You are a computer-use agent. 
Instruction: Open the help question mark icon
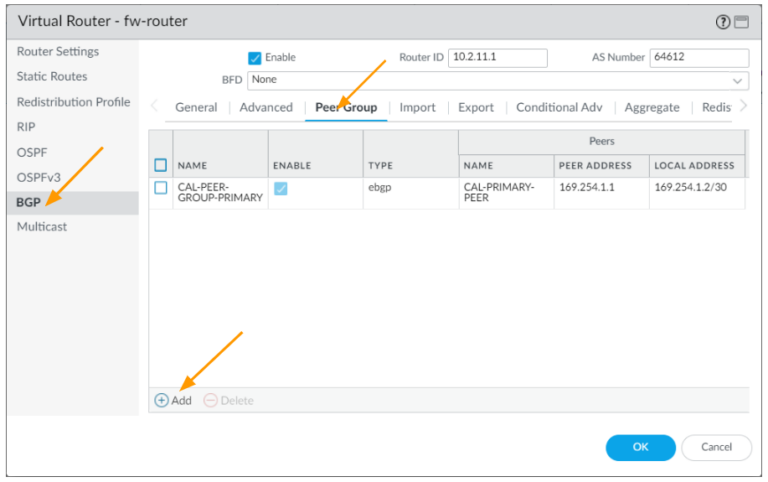coord(723,22)
